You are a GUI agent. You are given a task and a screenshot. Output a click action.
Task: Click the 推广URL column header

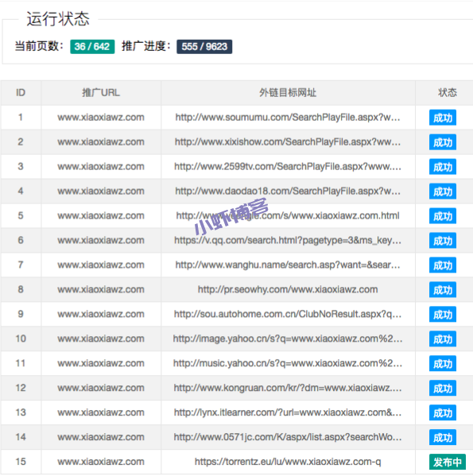(x=101, y=93)
